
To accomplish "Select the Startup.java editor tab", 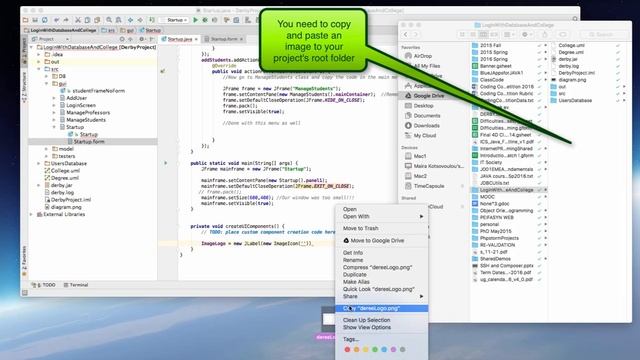I will point(180,39).
